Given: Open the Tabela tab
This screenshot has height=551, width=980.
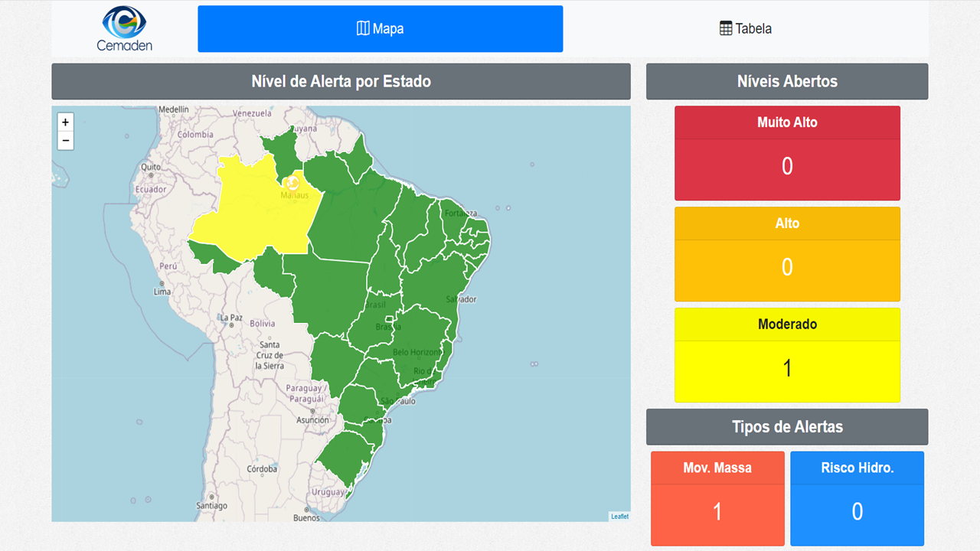Looking at the screenshot, I should pyautogui.click(x=745, y=29).
